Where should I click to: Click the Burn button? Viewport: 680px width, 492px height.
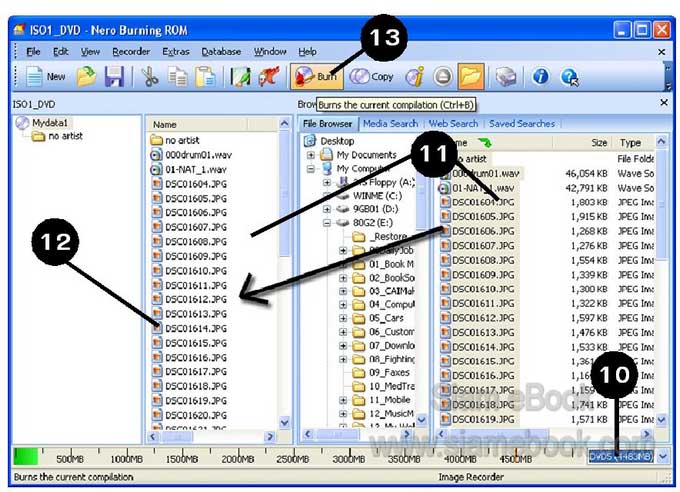tap(317, 76)
